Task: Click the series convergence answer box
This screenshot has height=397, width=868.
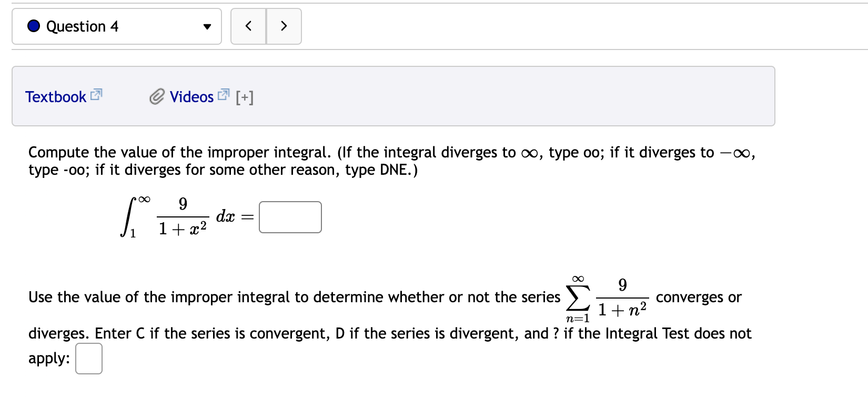Action: 88,358
